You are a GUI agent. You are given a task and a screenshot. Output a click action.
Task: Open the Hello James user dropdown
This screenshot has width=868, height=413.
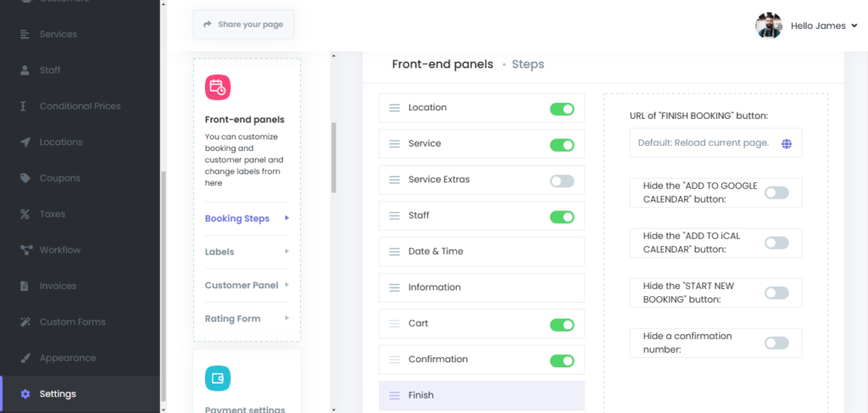[x=823, y=25]
